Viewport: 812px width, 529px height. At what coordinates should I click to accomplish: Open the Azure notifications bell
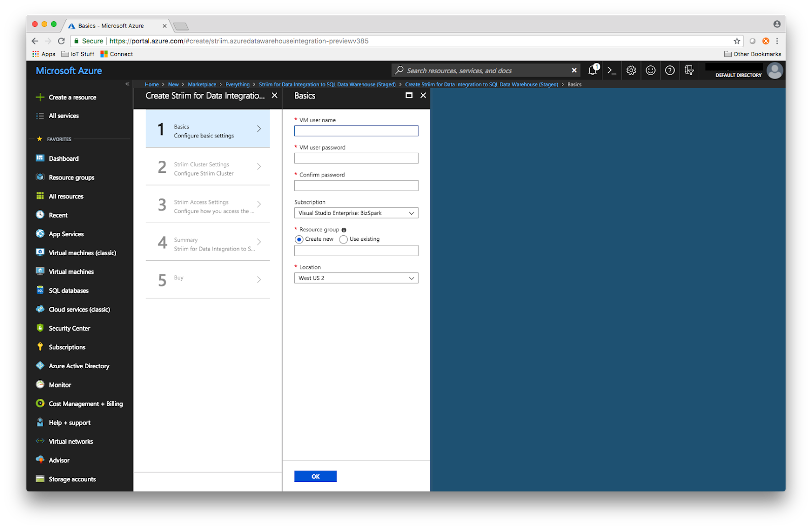pyautogui.click(x=593, y=70)
